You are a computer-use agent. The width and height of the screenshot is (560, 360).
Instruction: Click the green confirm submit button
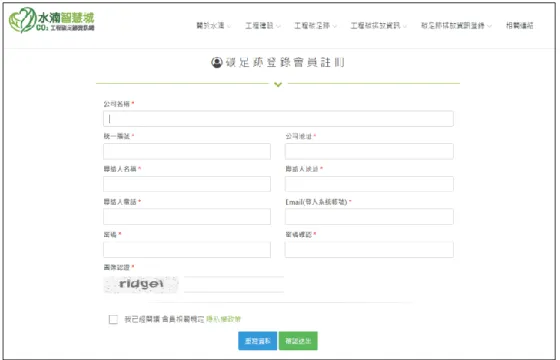pos(298,341)
